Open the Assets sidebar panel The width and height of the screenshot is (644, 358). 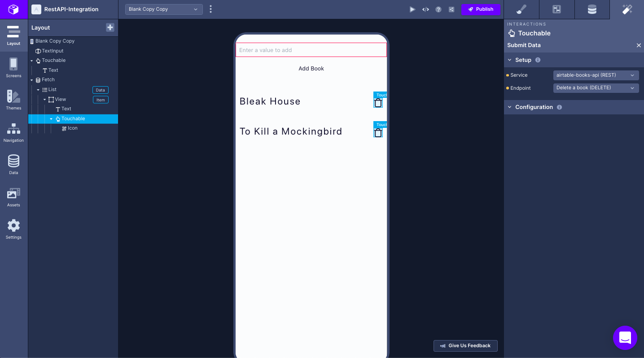(13, 197)
